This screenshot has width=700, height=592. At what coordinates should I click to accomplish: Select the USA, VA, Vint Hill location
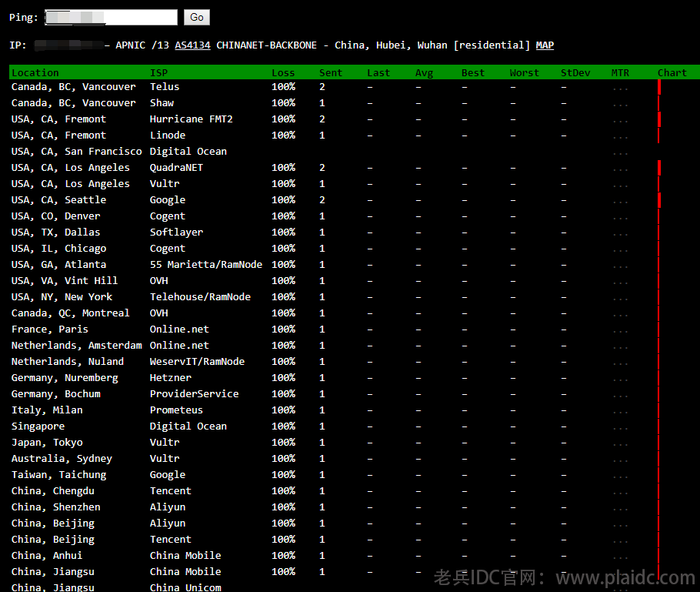[x=65, y=280]
